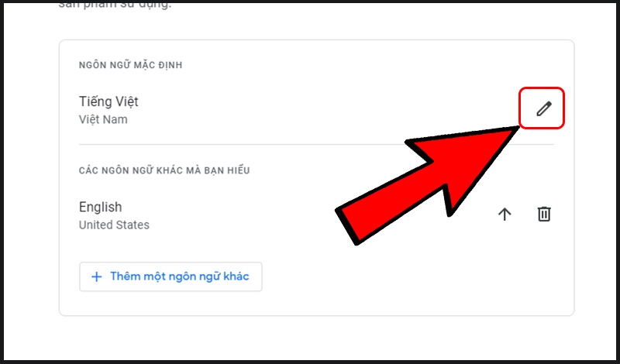The image size is (620, 364).
Task: Click the Việt Nam region subtitle
Action: click(103, 119)
